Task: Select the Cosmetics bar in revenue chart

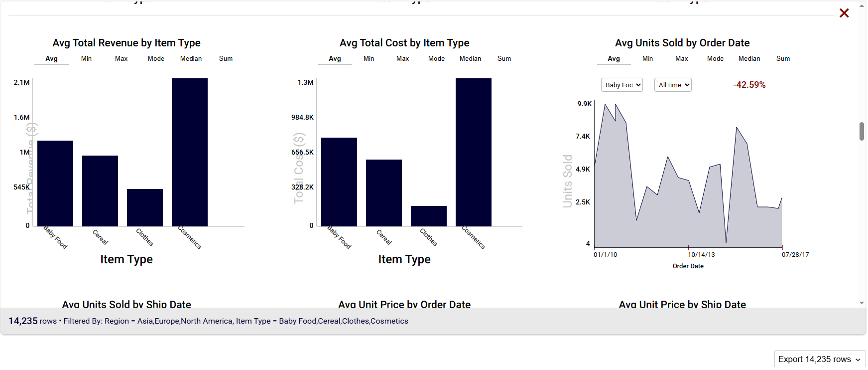Action: 189,150
